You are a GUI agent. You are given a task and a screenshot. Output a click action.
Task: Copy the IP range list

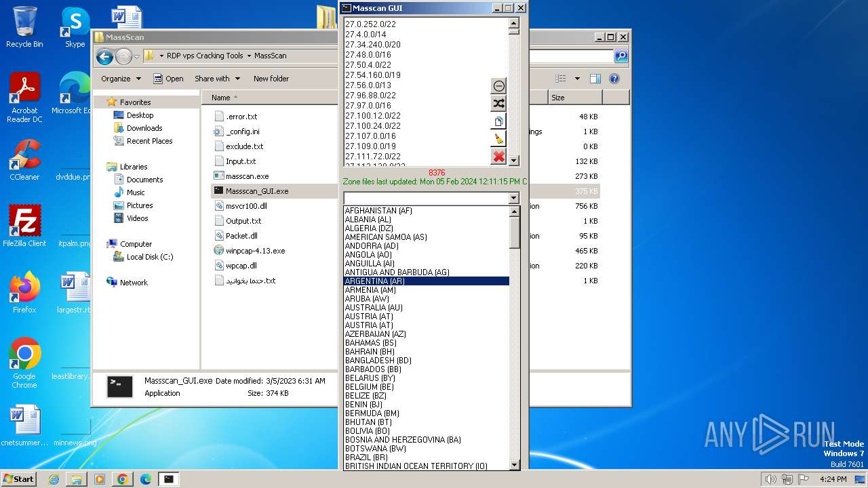(x=499, y=121)
